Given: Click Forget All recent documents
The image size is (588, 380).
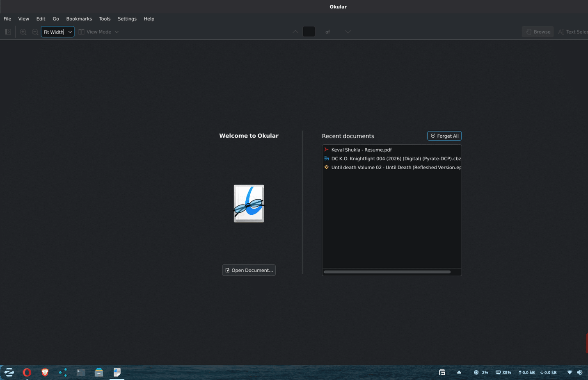Looking at the screenshot, I should [444, 136].
